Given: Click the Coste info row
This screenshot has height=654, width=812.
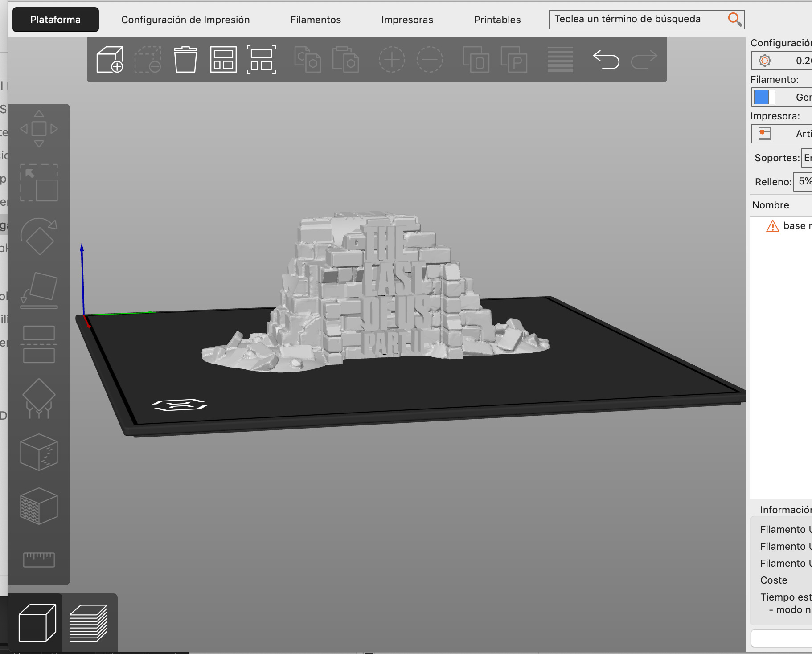Looking at the screenshot, I should 774,580.
